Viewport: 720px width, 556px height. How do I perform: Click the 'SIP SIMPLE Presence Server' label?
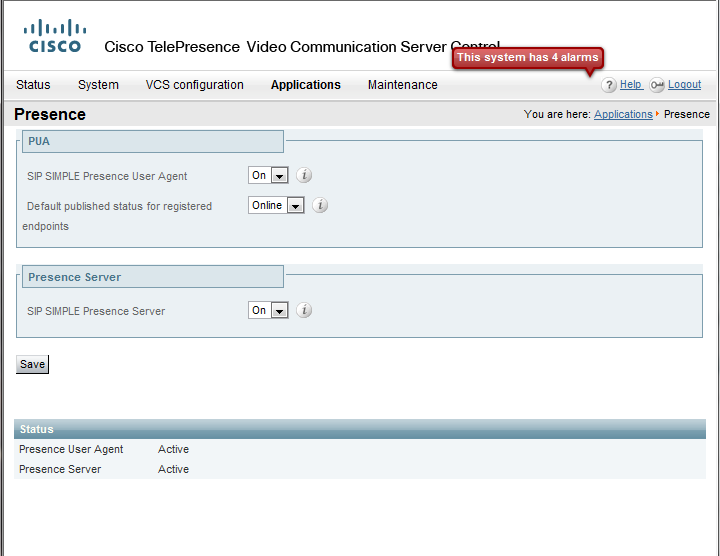pyautogui.click(x=96, y=311)
